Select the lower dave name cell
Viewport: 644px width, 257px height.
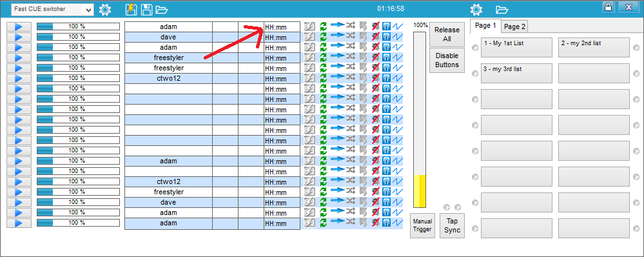coord(168,203)
